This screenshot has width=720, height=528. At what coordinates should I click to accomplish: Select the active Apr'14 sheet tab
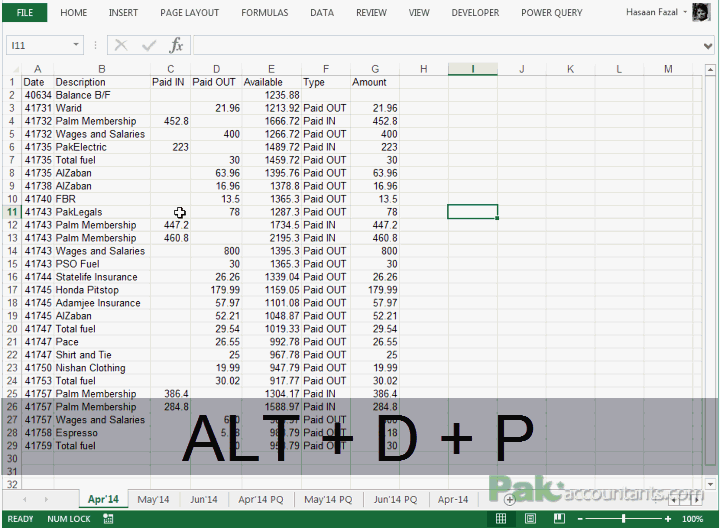tap(103, 500)
